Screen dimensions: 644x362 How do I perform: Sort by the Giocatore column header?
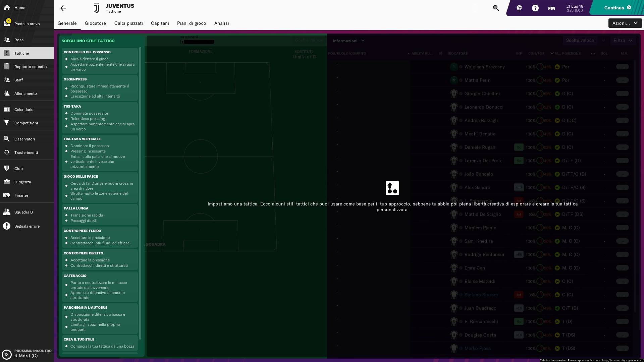pos(458,53)
